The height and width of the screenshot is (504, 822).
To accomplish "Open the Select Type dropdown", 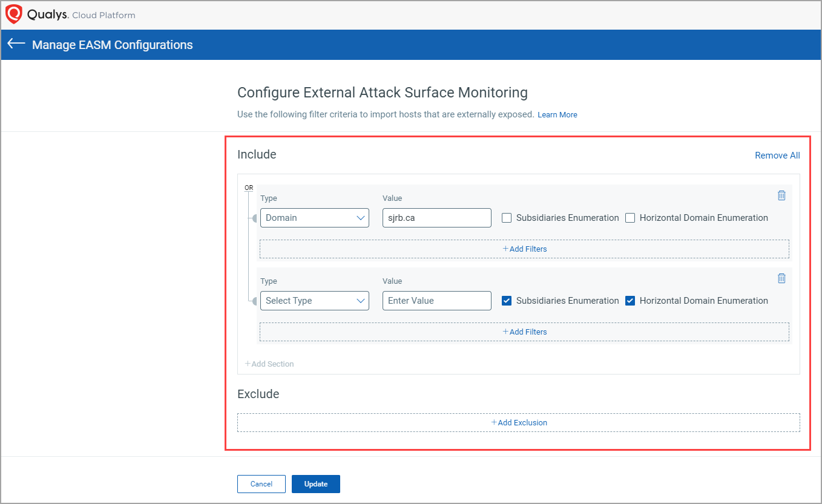I will [314, 300].
